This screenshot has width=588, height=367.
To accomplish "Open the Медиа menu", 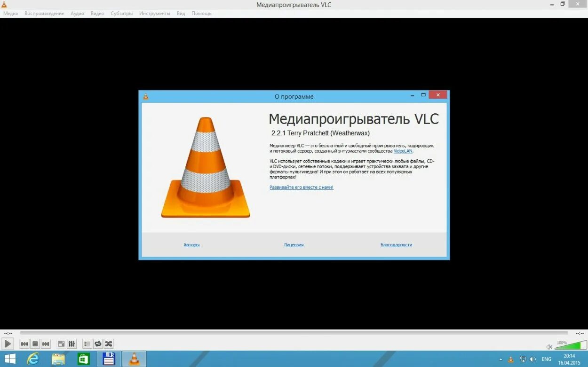I will click(10, 14).
